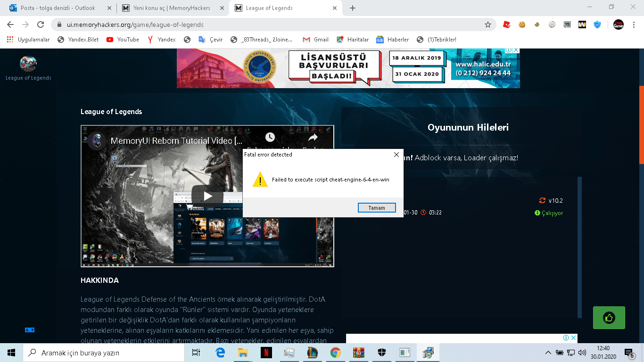Open the Haritalar bookmark

pos(353,40)
